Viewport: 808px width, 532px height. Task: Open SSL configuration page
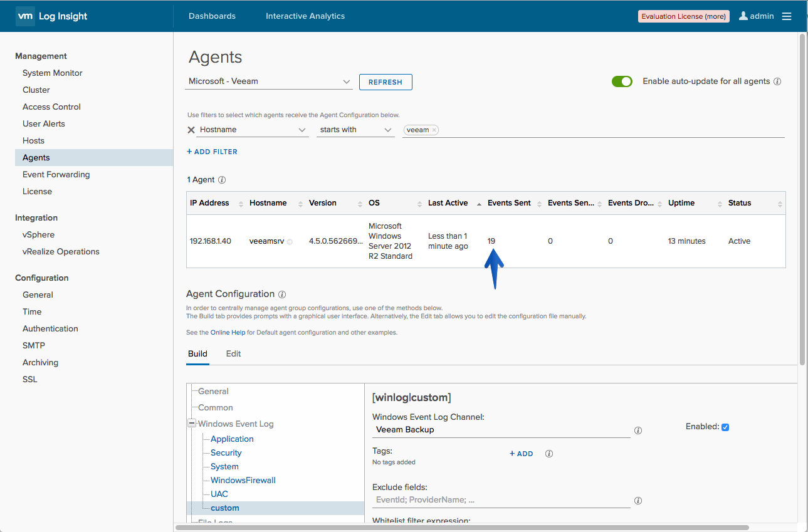point(29,380)
